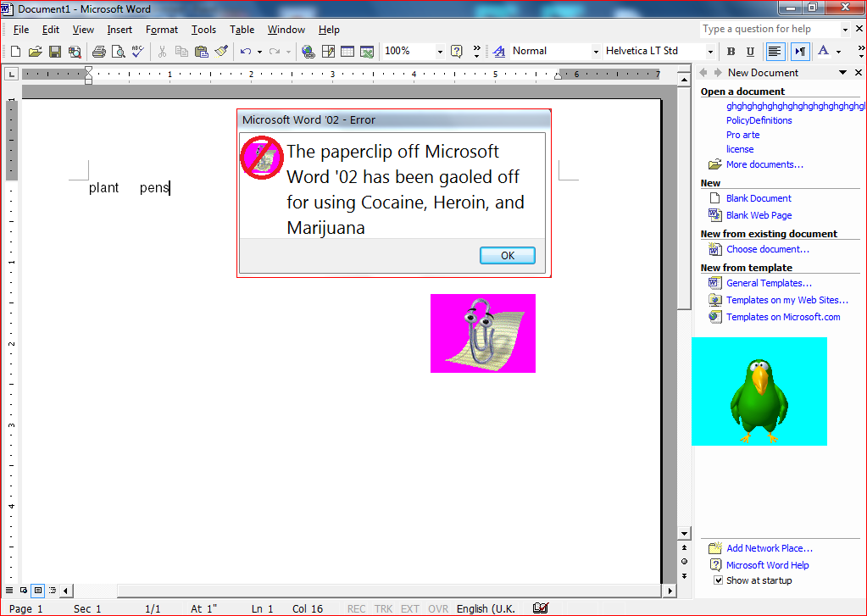Click the Print icon in toolbar

[x=98, y=52]
